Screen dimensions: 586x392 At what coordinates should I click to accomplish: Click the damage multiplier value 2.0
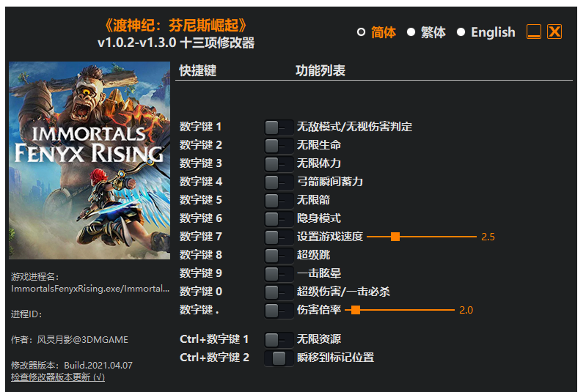pyautogui.click(x=466, y=310)
